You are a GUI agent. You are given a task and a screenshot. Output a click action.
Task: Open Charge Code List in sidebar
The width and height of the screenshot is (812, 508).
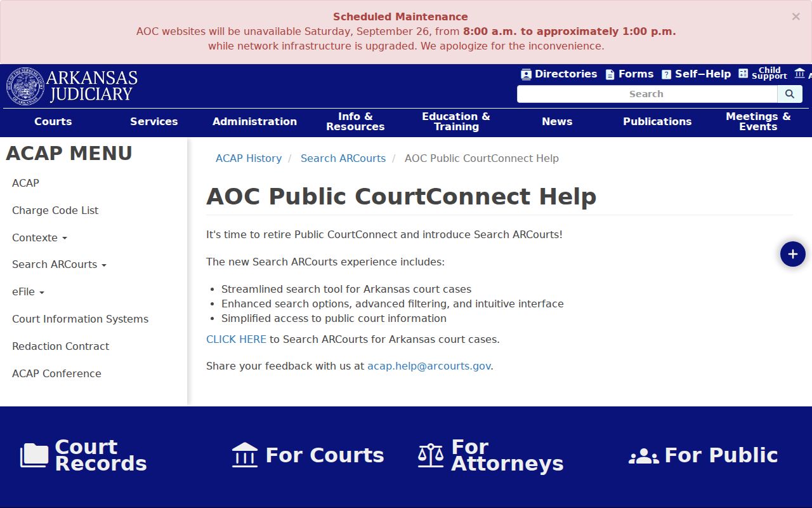tap(55, 210)
